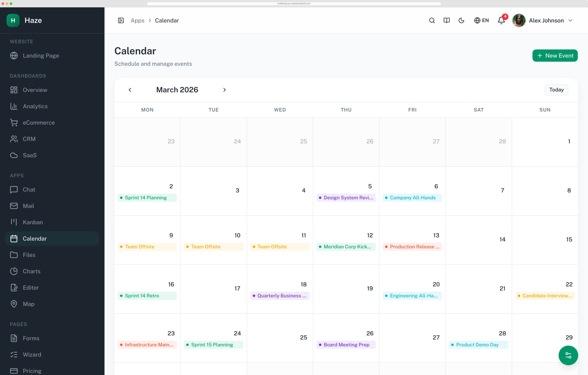The image size is (588, 375).
Task: Click Alex Johnson's avatar
Action: click(x=519, y=20)
